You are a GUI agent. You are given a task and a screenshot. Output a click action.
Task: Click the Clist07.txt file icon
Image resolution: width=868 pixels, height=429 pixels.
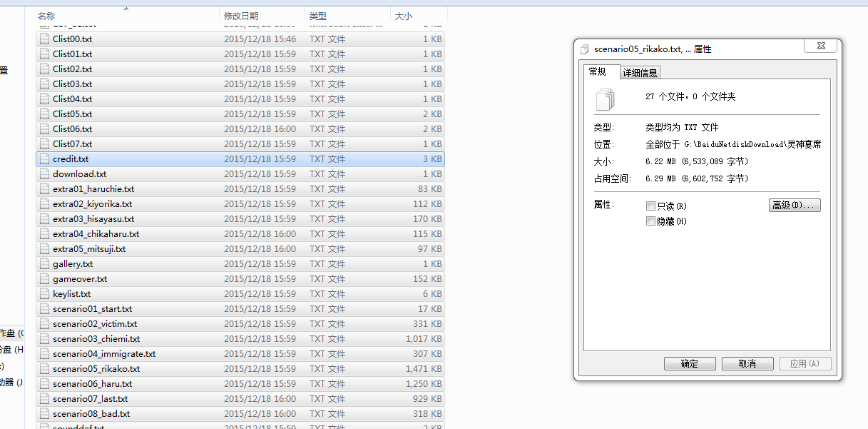pos(44,144)
